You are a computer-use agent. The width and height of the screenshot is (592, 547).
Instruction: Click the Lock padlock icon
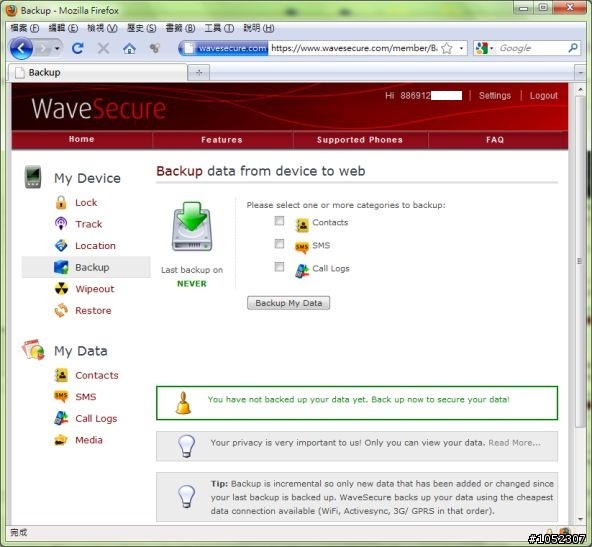(61, 202)
